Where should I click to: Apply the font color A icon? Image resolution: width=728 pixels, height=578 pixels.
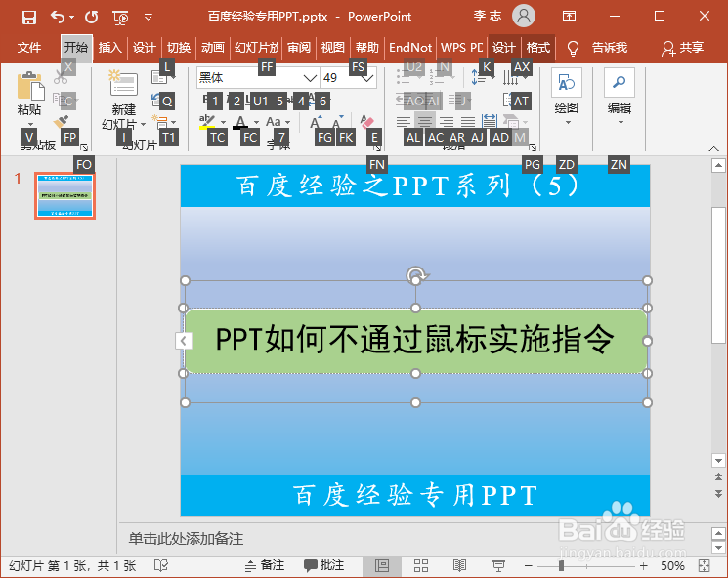(x=240, y=122)
